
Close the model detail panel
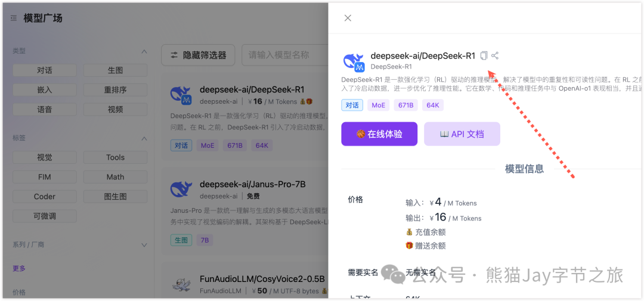coord(348,18)
